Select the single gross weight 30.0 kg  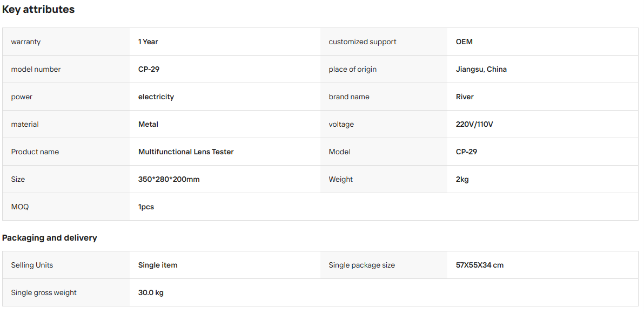(x=151, y=292)
